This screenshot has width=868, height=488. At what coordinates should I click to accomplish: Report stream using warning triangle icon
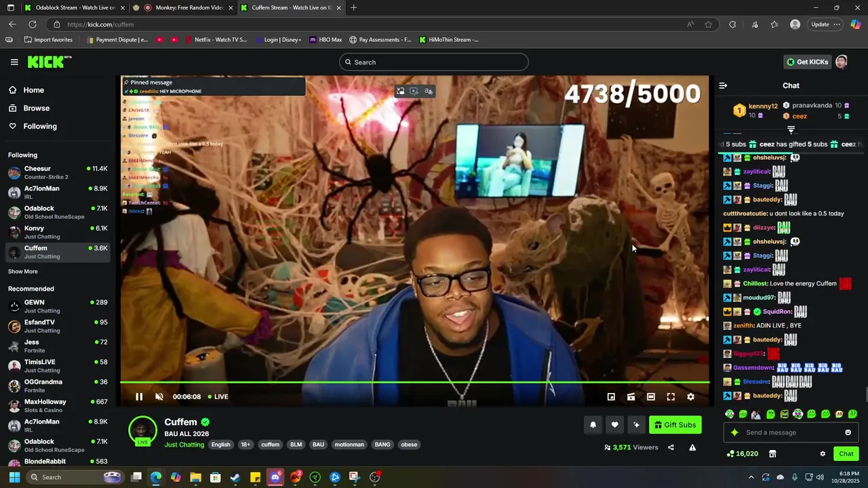(692, 447)
